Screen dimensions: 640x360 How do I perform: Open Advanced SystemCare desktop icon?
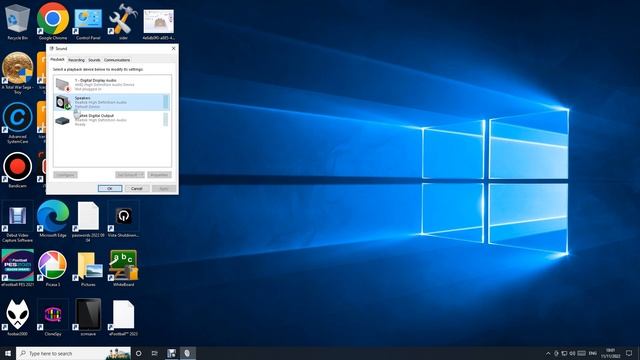coord(18,122)
